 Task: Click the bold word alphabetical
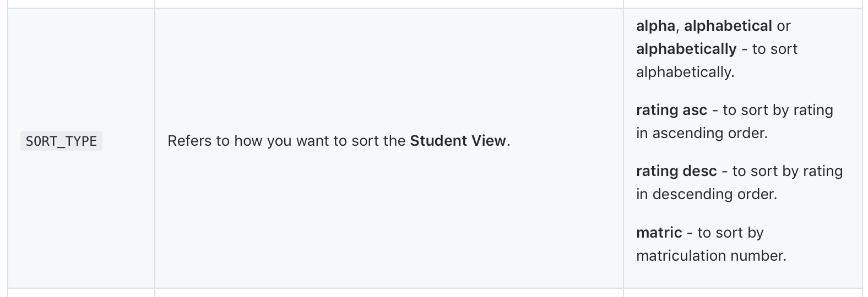[728, 26]
